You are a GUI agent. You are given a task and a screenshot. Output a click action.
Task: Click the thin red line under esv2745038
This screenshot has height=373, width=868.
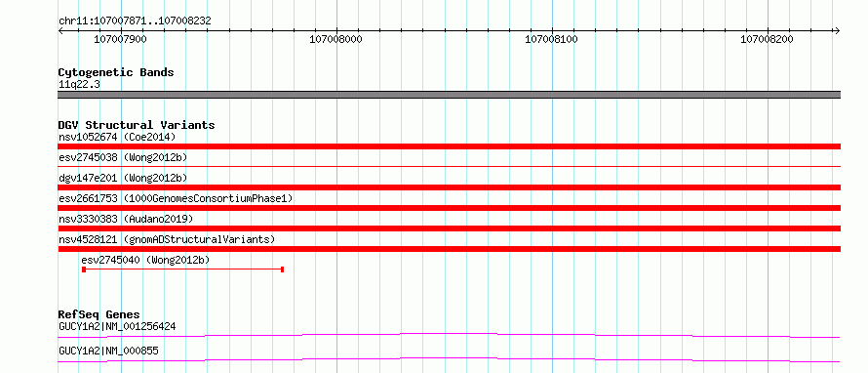[x=449, y=166]
